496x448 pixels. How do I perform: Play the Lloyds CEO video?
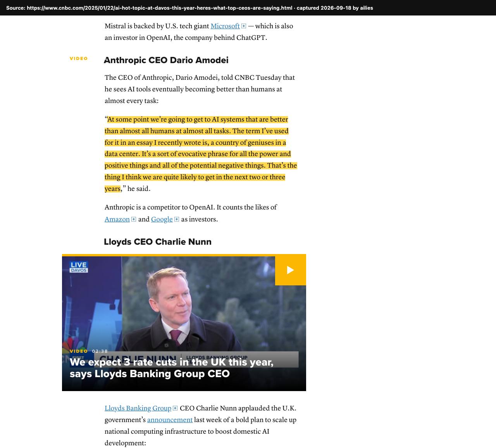[291, 270]
